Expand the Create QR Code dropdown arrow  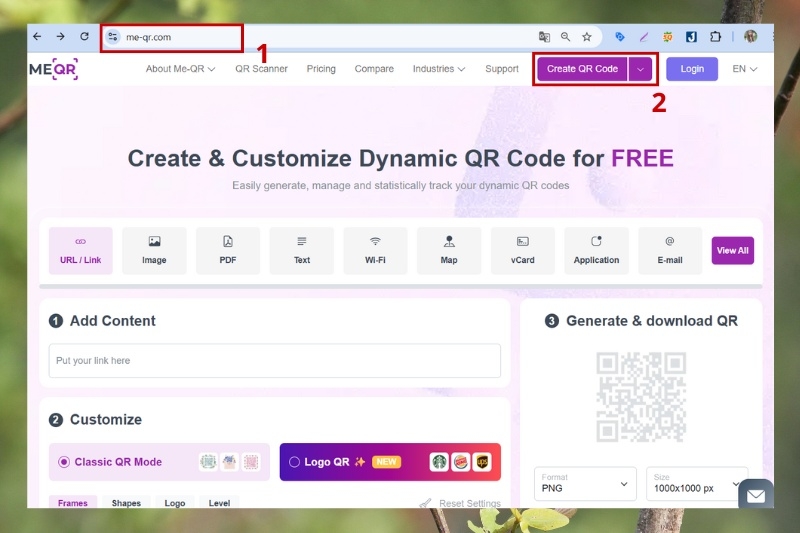tap(640, 69)
